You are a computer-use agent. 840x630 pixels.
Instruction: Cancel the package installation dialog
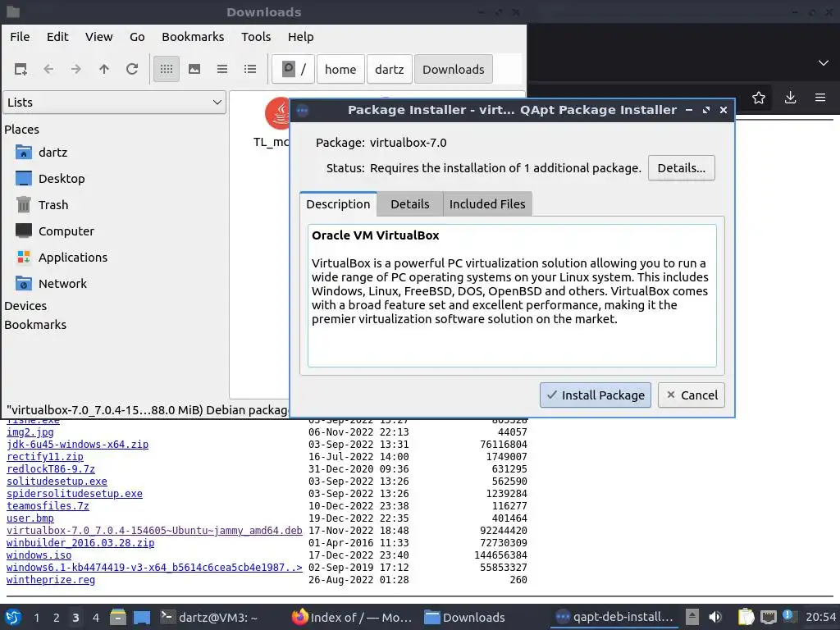coord(691,395)
